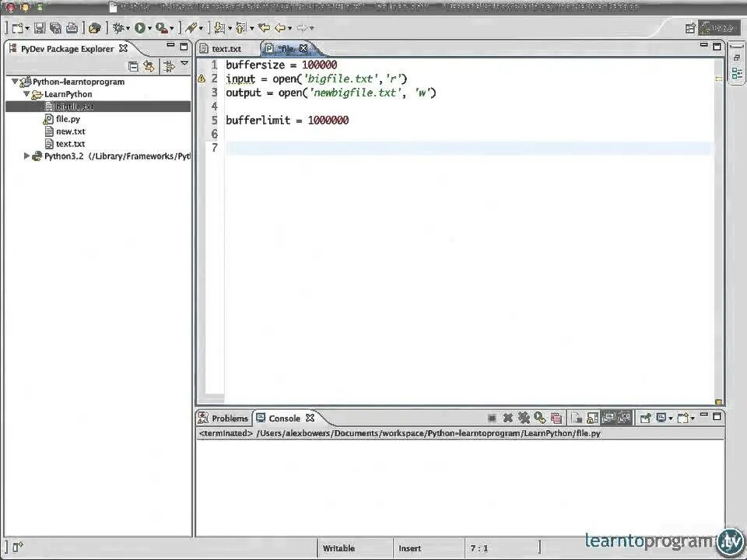Click the status bar fast view icon
747x560 pixels.
pyautogui.click(x=17, y=547)
